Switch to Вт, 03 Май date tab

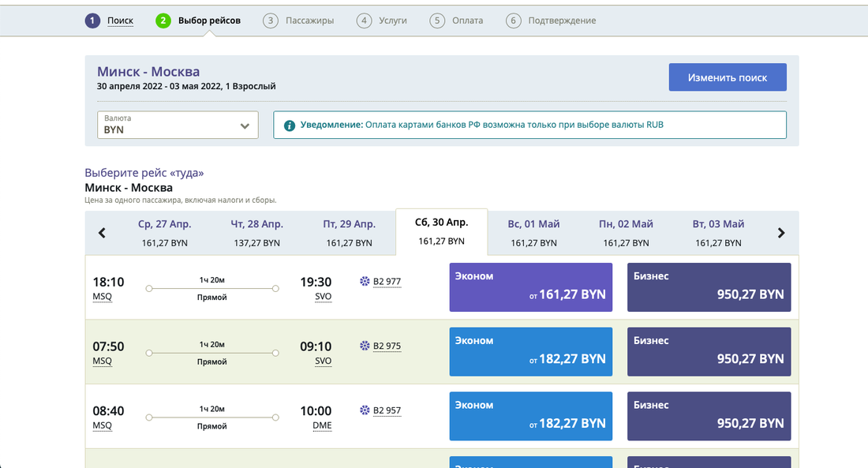pyautogui.click(x=718, y=233)
